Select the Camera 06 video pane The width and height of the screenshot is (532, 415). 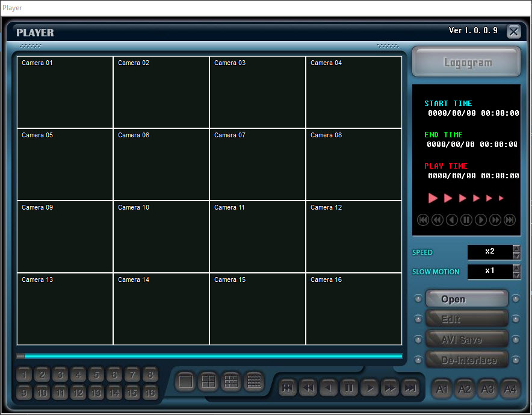click(x=161, y=164)
